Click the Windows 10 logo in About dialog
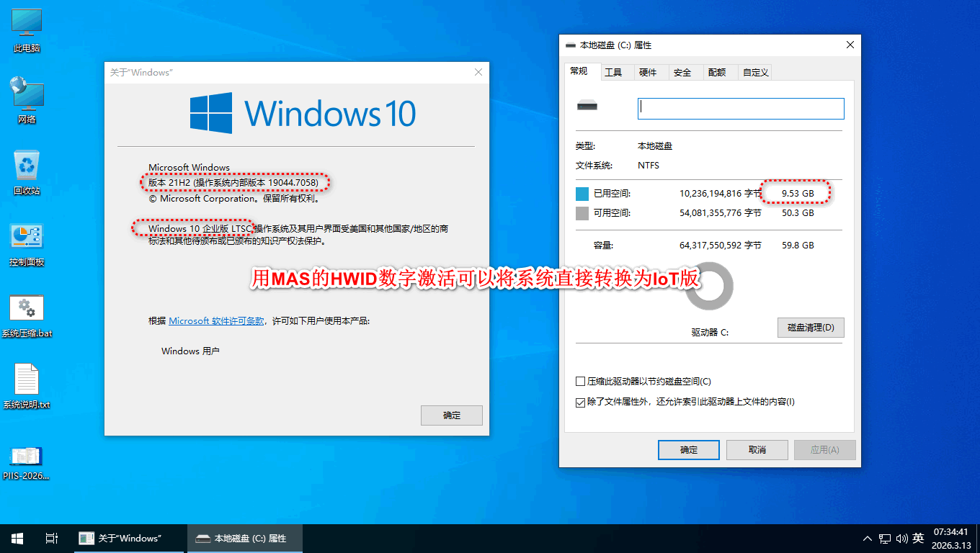The width and height of the screenshot is (980, 553). point(303,113)
